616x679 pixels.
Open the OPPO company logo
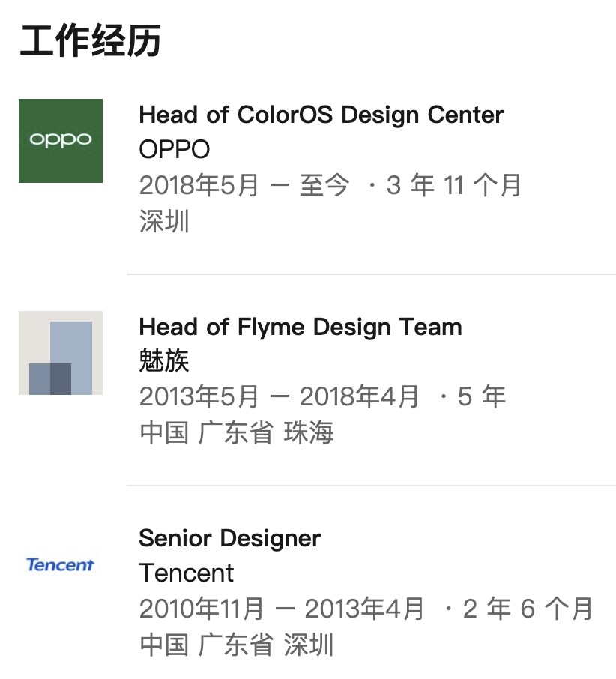pos(61,141)
